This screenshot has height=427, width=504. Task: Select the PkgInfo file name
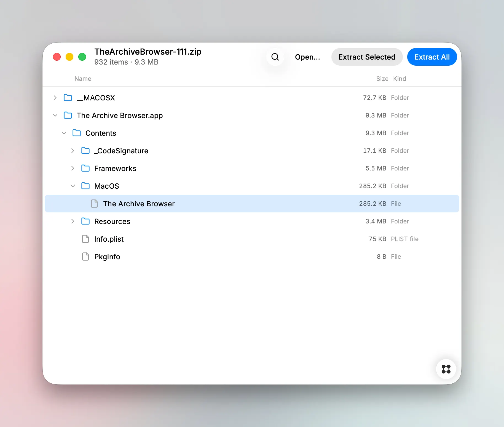point(107,257)
